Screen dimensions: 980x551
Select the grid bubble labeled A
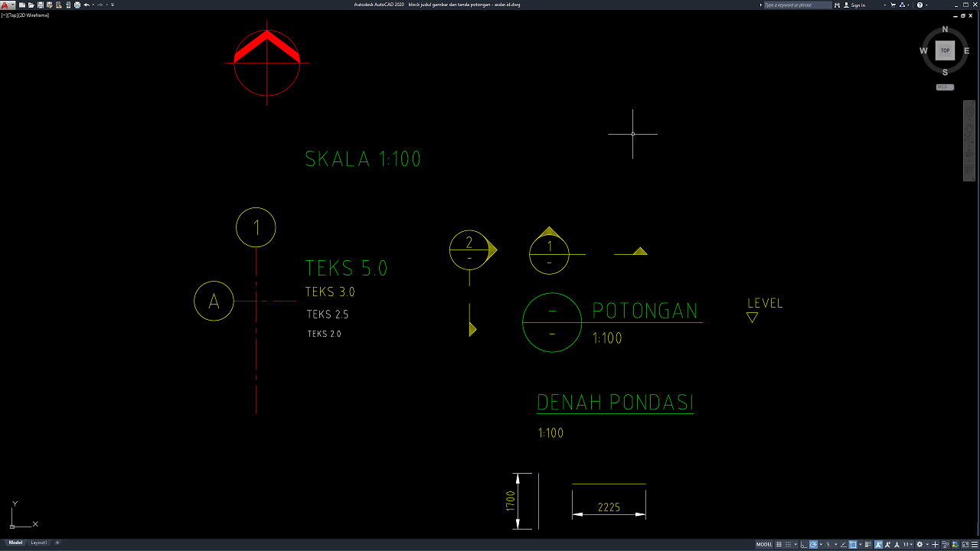click(x=214, y=301)
